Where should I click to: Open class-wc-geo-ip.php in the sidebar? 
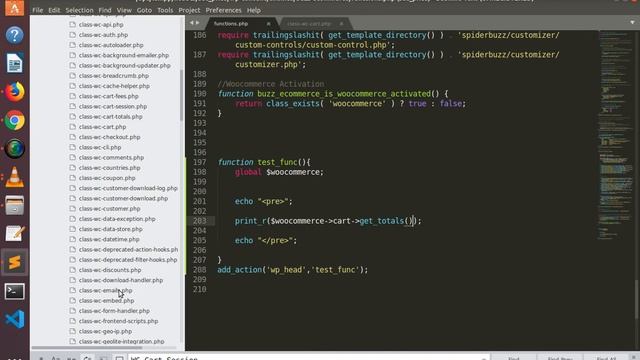[105, 331]
